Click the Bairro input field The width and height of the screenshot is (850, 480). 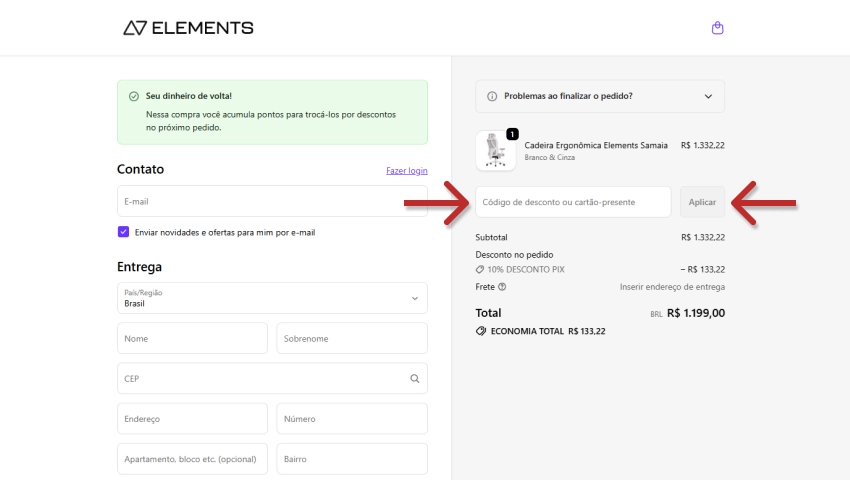352,459
